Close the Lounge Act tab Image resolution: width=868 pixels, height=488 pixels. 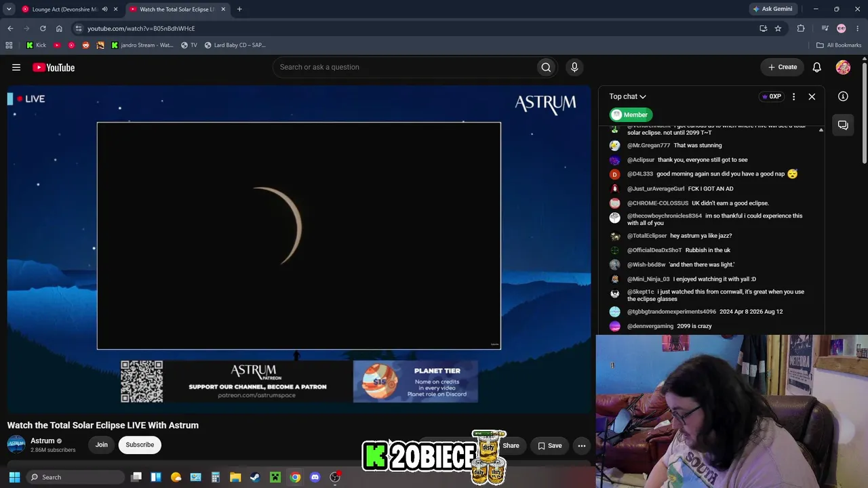click(x=116, y=9)
